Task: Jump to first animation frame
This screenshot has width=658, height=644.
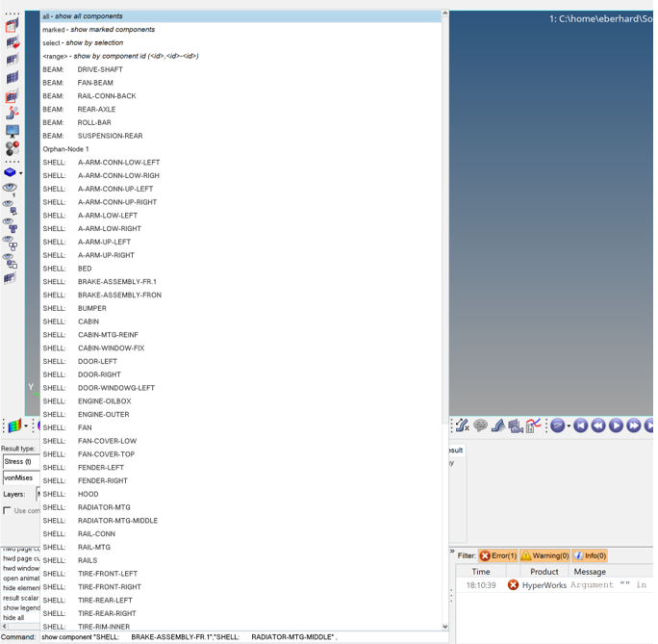Action: (x=580, y=425)
